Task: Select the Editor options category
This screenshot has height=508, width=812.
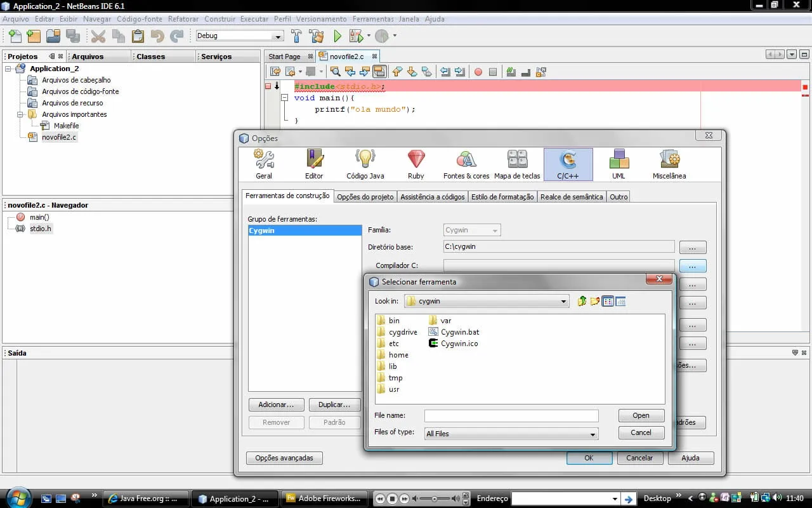Action: coord(314,164)
